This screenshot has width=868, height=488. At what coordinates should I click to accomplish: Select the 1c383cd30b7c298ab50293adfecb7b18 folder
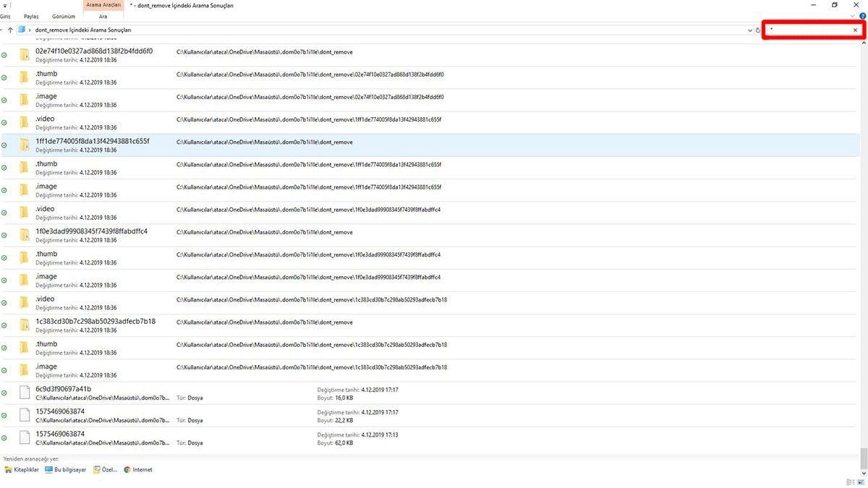coord(95,322)
